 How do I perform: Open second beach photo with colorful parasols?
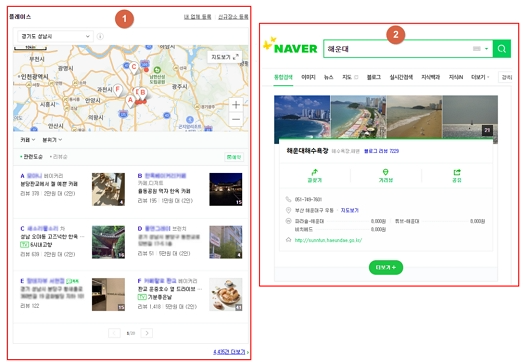(x=359, y=117)
